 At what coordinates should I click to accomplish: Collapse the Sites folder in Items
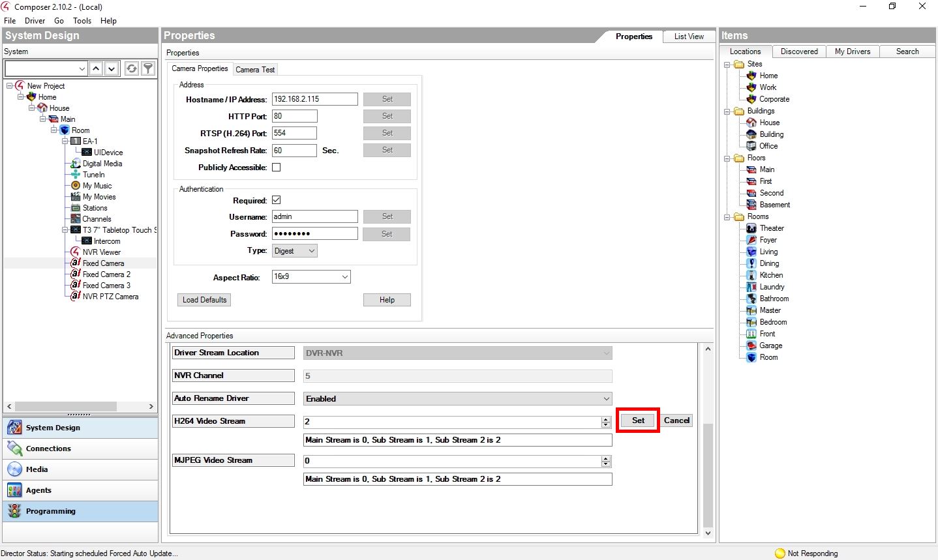[x=727, y=64]
